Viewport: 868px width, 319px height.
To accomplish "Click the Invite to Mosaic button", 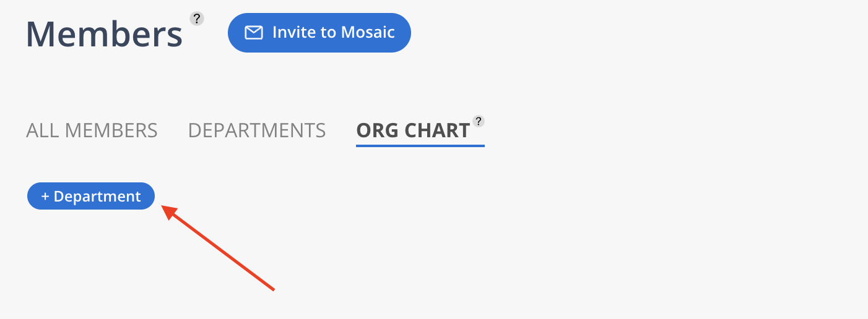I will (319, 33).
